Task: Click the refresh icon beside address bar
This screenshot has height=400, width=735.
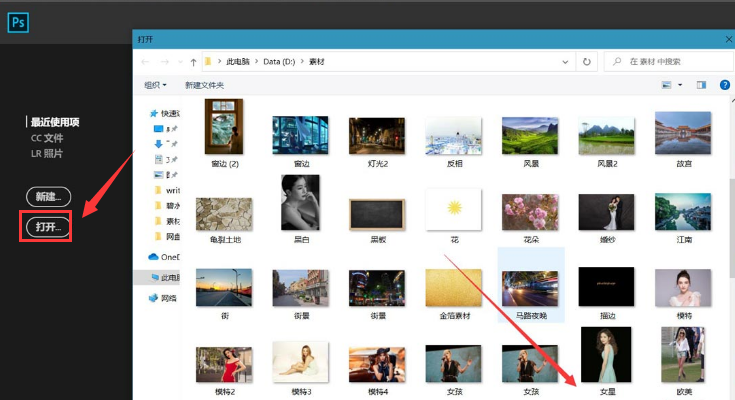Action: pos(586,62)
